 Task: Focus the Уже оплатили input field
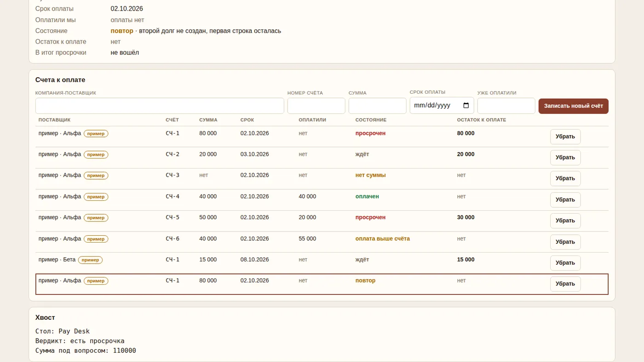tap(506, 106)
